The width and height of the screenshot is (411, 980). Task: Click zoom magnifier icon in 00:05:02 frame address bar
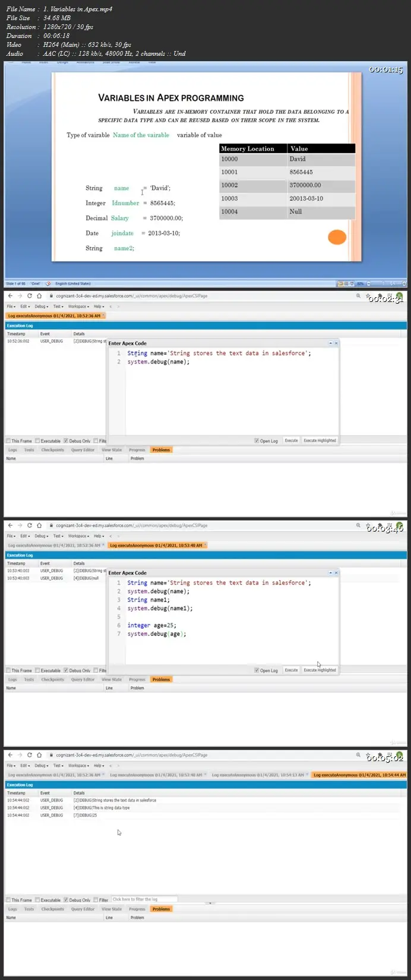[x=359, y=755]
